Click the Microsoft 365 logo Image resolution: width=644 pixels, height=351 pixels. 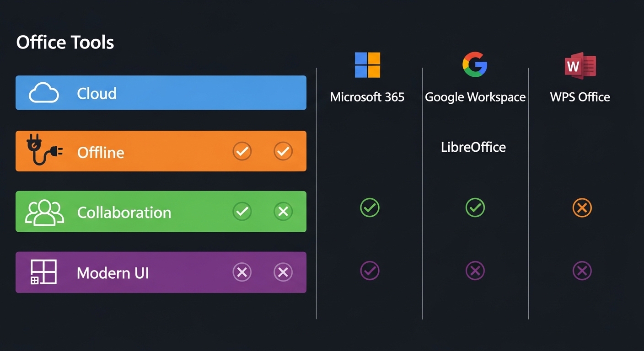click(x=368, y=65)
